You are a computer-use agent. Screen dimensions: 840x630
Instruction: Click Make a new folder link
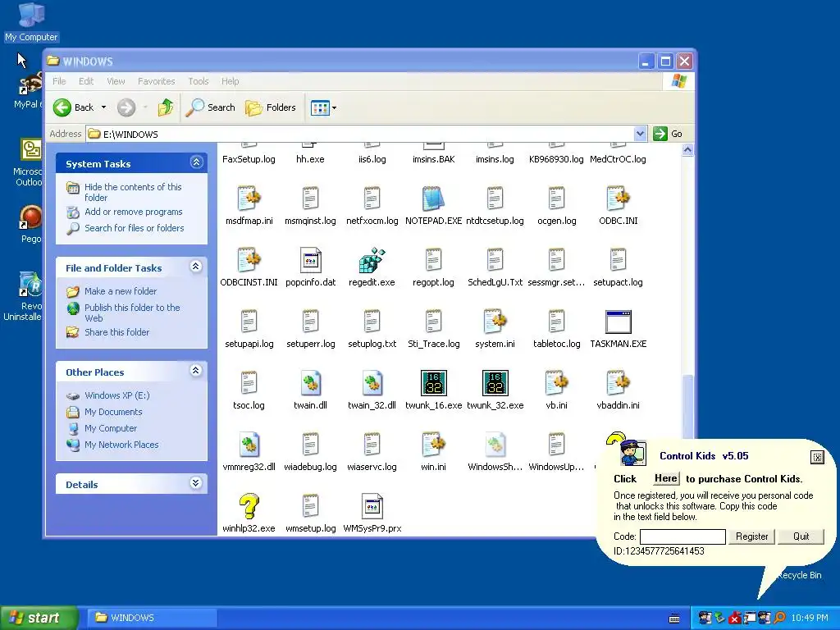coord(121,291)
